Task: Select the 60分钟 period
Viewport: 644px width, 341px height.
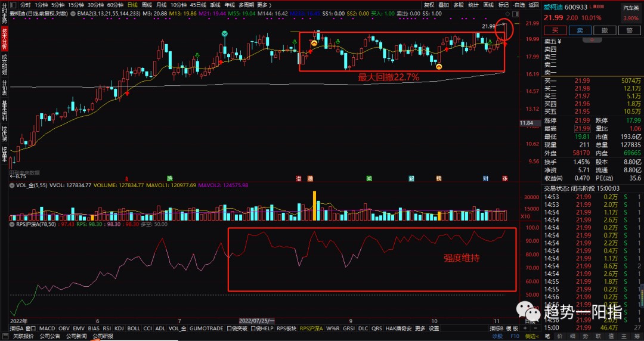Action: 115,5
